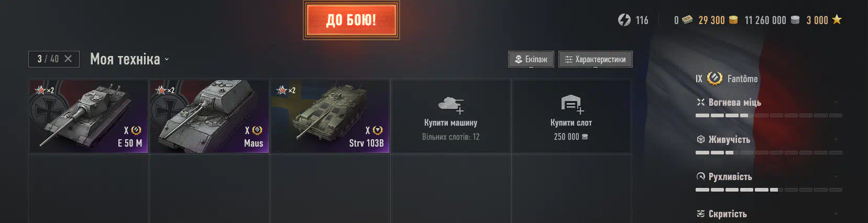868x223 pixels.
Task: Click the silver credits icon beside 11 260 000
Action: click(x=795, y=20)
